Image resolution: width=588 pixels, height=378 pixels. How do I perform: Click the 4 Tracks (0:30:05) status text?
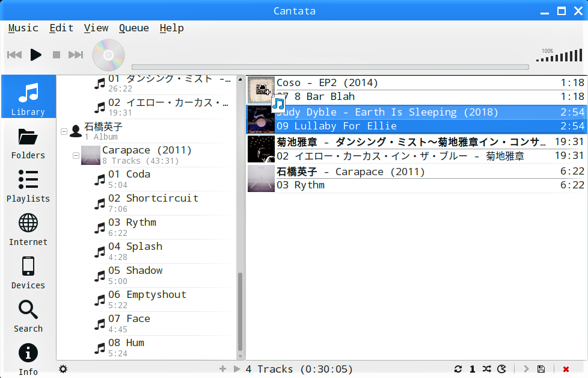299,370
